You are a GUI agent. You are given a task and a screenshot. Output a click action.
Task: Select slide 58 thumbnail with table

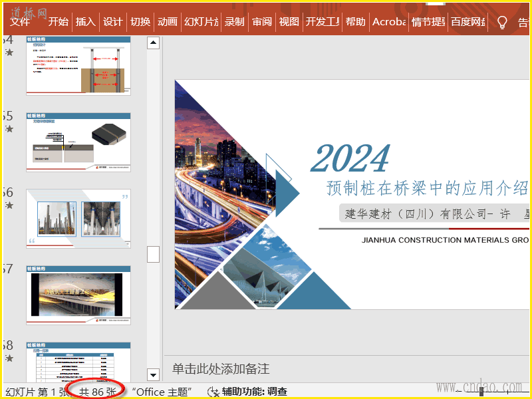point(78,362)
